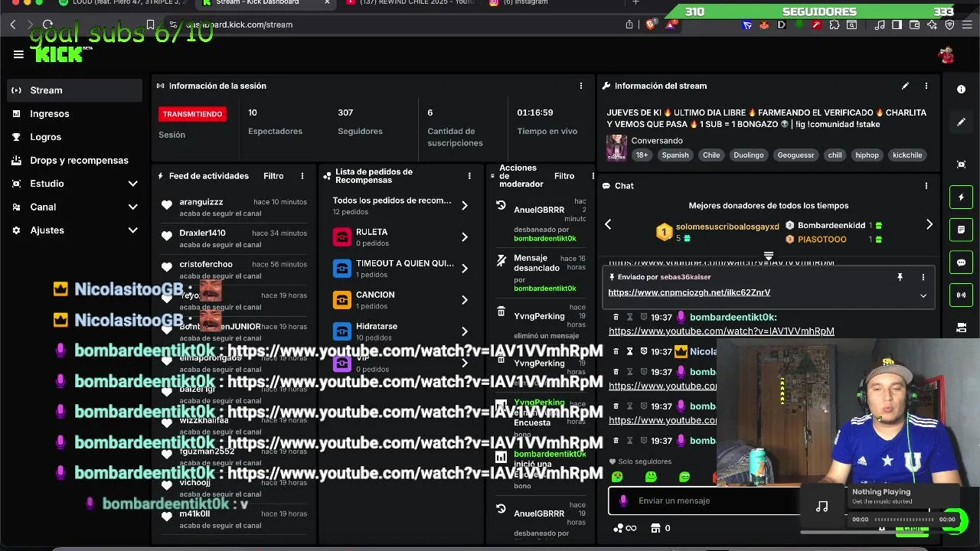Timeout user on first 19:37 message
980x551 pixels.
pos(630,317)
